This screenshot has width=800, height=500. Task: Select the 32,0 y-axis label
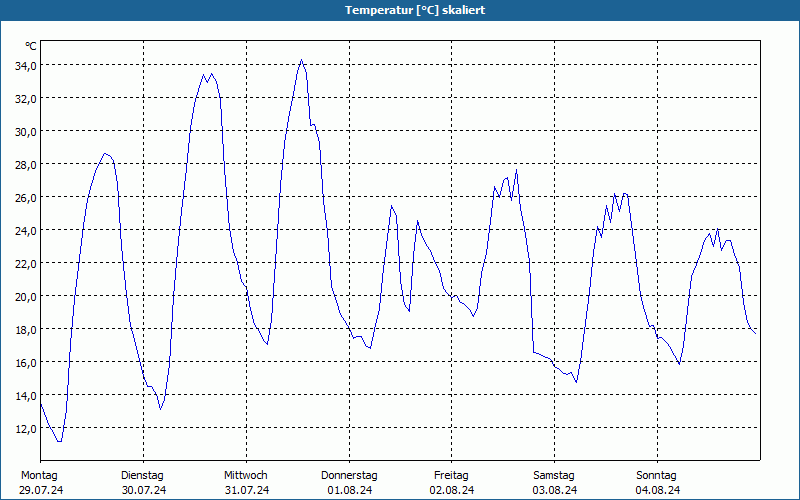tap(25, 98)
